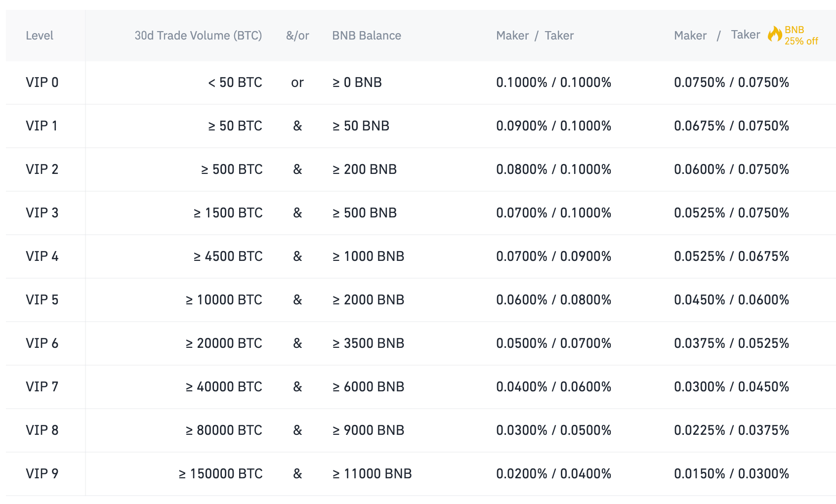Click the ≥ 11000 BNB balance cell

click(372, 474)
